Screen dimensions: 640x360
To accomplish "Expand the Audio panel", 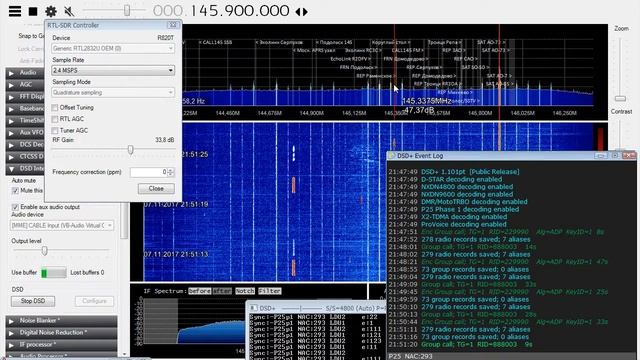I will point(25,73).
